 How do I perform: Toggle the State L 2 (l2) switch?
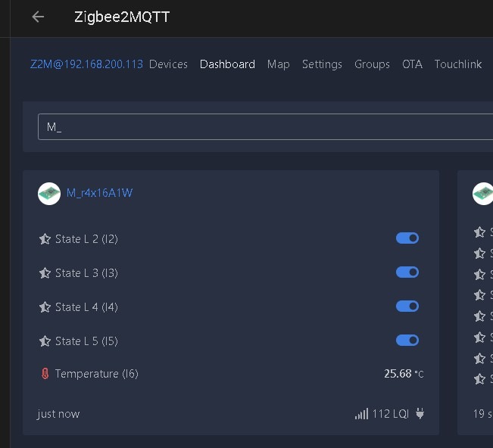click(407, 238)
